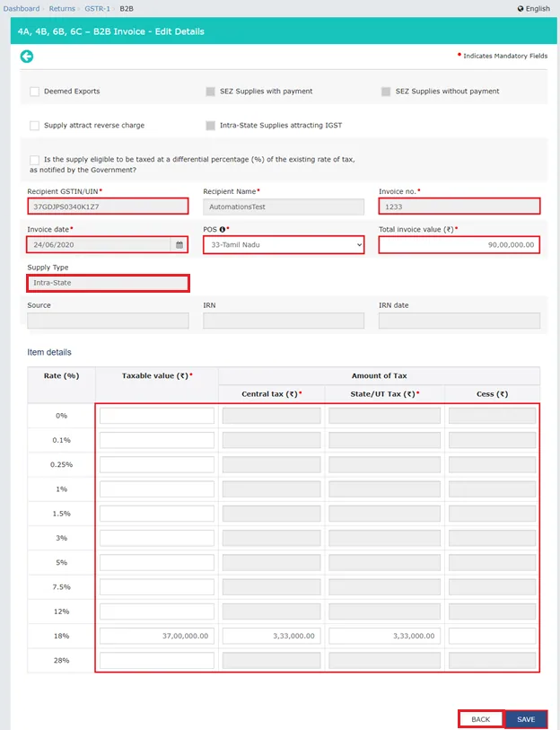Click the Supply Type field
The image size is (560, 730).
[108, 283]
